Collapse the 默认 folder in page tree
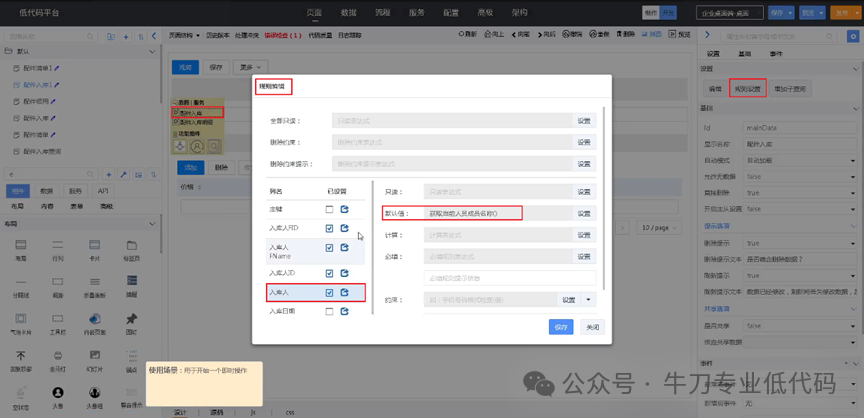The height and width of the screenshot is (418, 864). (x=153, y=52)
